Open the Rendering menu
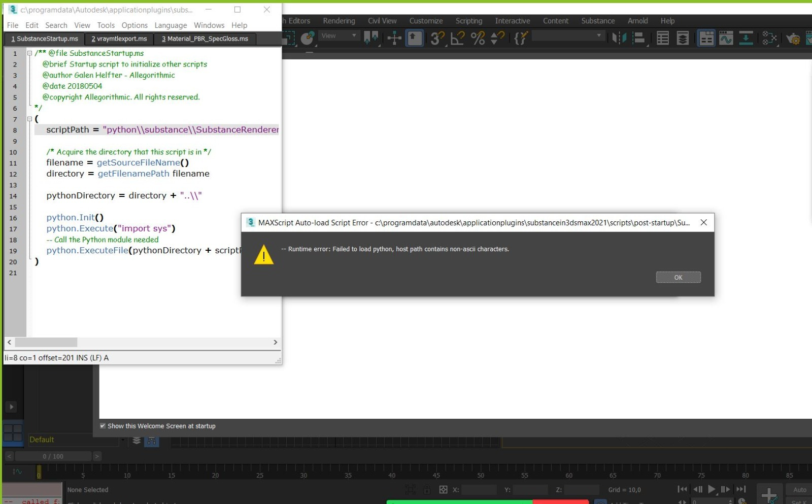Screen dimensions: 812x504 339,21
